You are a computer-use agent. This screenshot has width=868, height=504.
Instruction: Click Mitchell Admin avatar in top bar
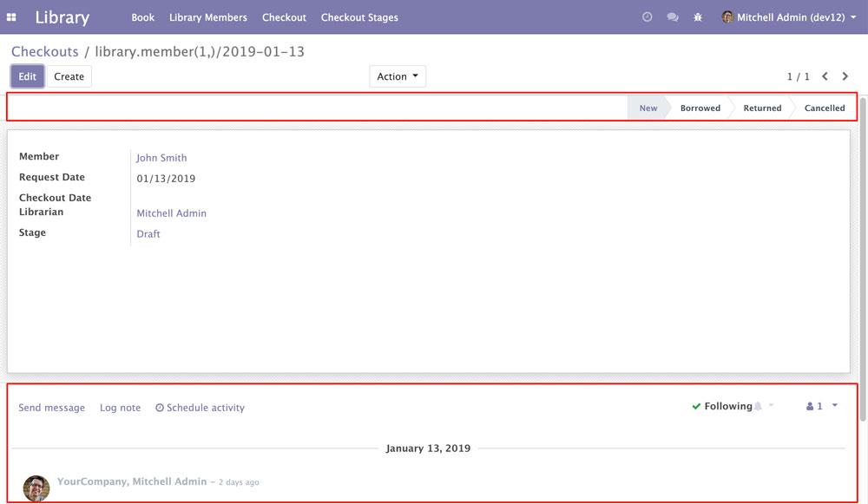[727, 17]
